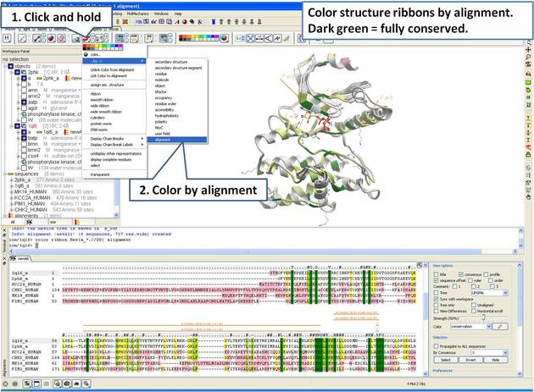Click the residue label toolbar icon
The height and width of the screenshot is (392, 534).
[x=134, y=38]
